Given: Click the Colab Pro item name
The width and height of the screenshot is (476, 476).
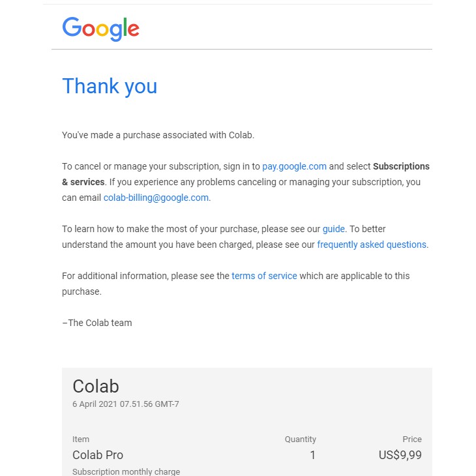Looking at the screenshot, I should coord(98,454).
